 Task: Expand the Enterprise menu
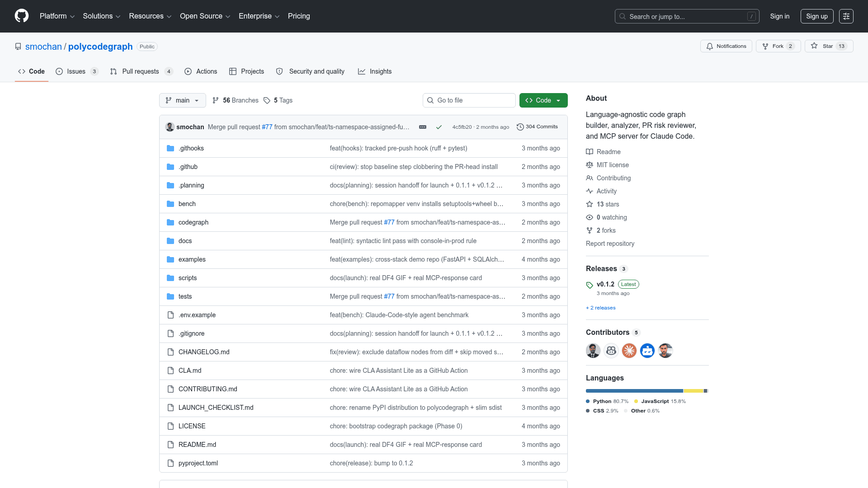(259, 16)
